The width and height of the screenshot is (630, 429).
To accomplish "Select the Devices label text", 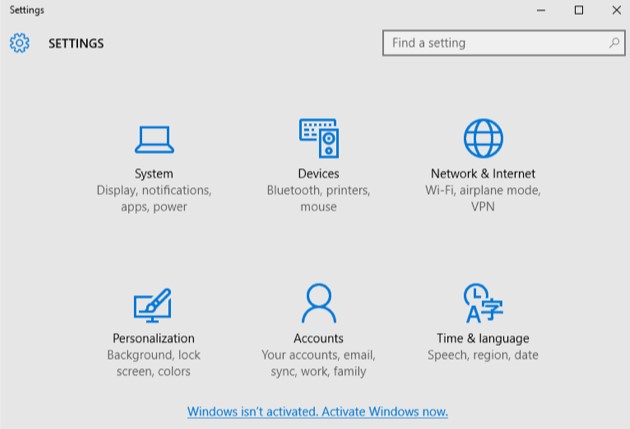I will 319,174.
